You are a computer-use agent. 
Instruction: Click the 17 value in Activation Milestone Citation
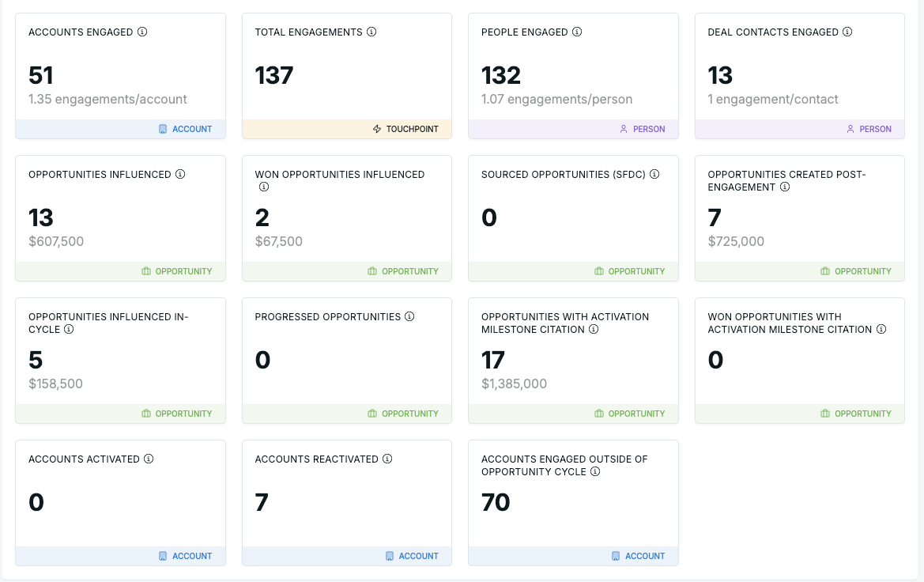point(493,360)
